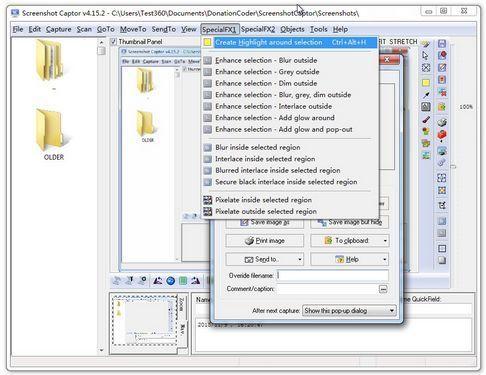Choose the eyedropper color picker tool
This screenshot has width=486, height=375.
(x=426, y=95)
